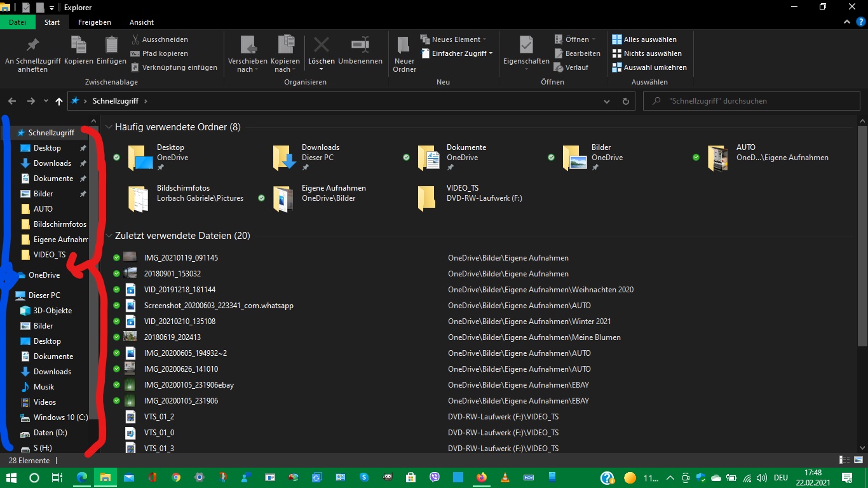
Task: Switch to the Freigeben tab
Action: tap(95, 22)
